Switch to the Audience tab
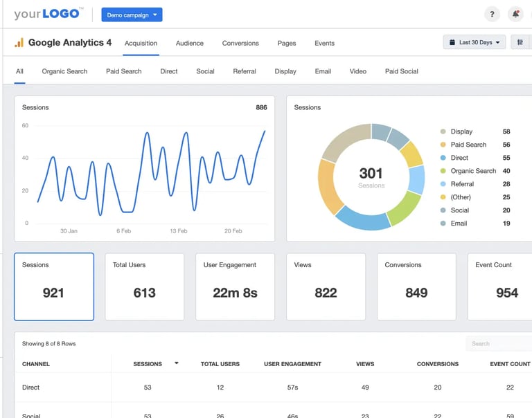This screenshot has width=532, height=418. coord(190,44)
